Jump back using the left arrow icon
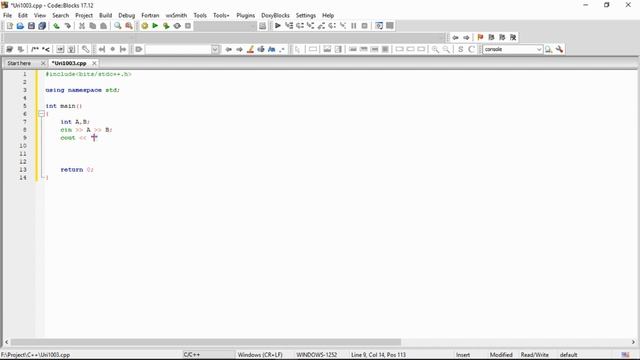This screenshot has width=640, height=360. click(455, 37)
